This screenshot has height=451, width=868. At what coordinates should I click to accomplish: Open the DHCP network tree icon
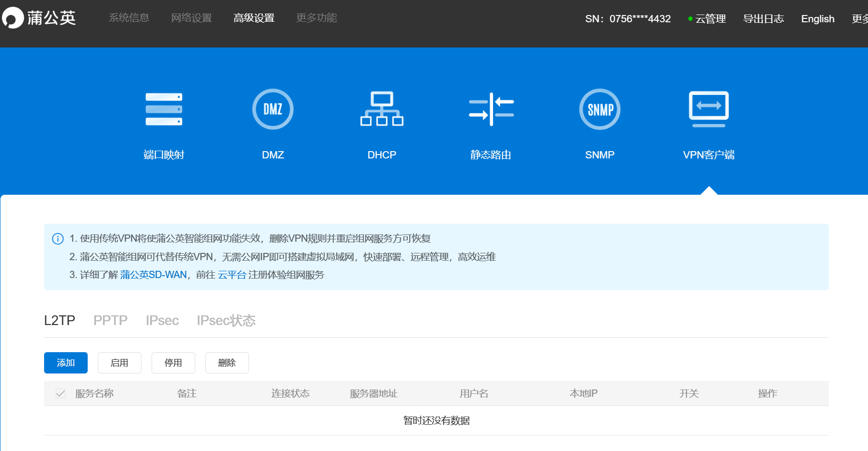click(382, 109)
